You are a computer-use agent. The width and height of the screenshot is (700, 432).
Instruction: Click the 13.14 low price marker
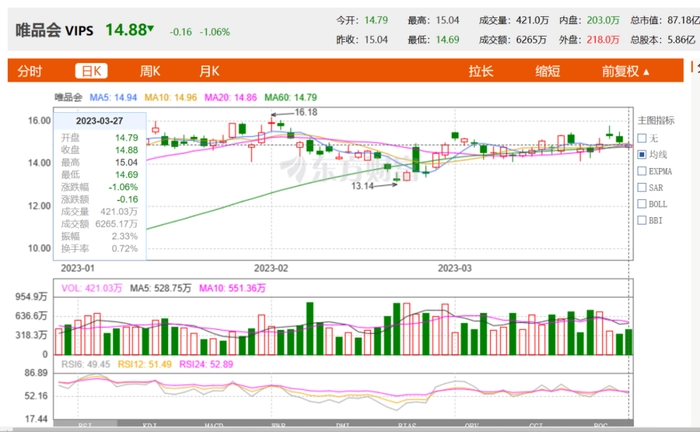[x=362, y=186]
